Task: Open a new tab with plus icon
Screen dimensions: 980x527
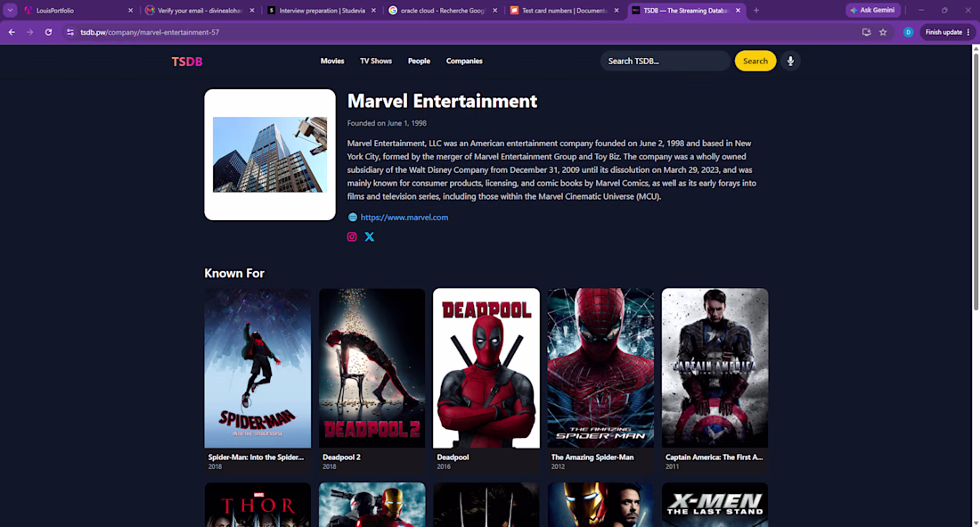Action: pos(756,10)
